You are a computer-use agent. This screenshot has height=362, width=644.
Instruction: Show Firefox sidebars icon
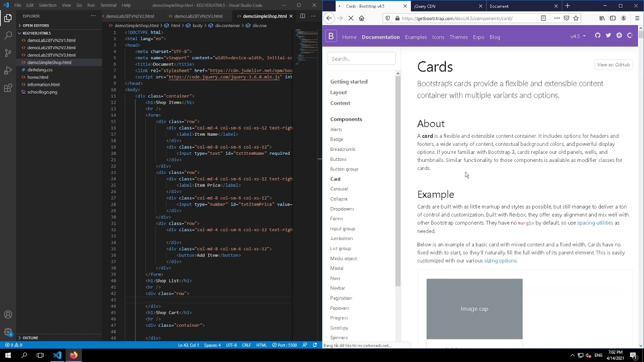tap(612, 18)
